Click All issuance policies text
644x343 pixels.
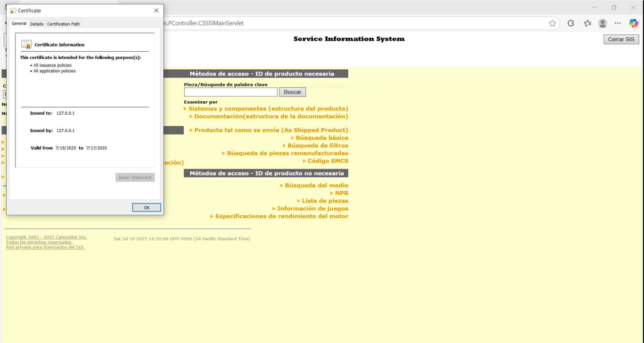click(52, 65)
